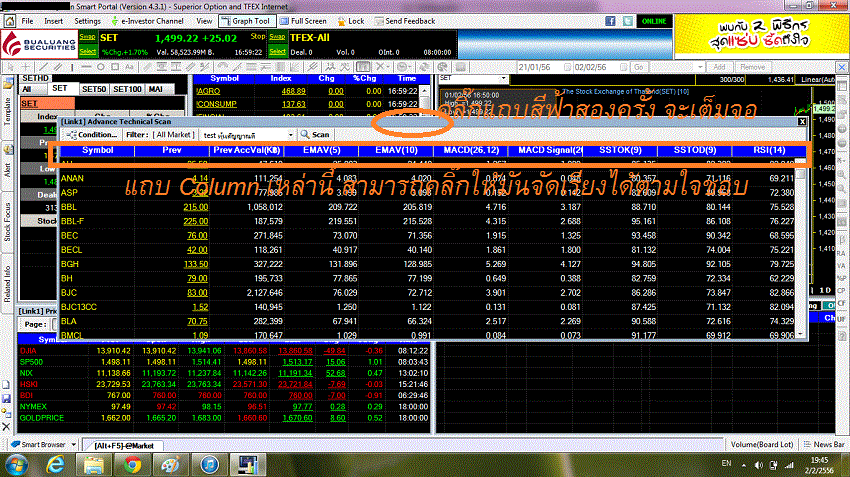Open calendar picker beside 02/02/56
Screen dimensions: 850x477
[x=623, y=67]
